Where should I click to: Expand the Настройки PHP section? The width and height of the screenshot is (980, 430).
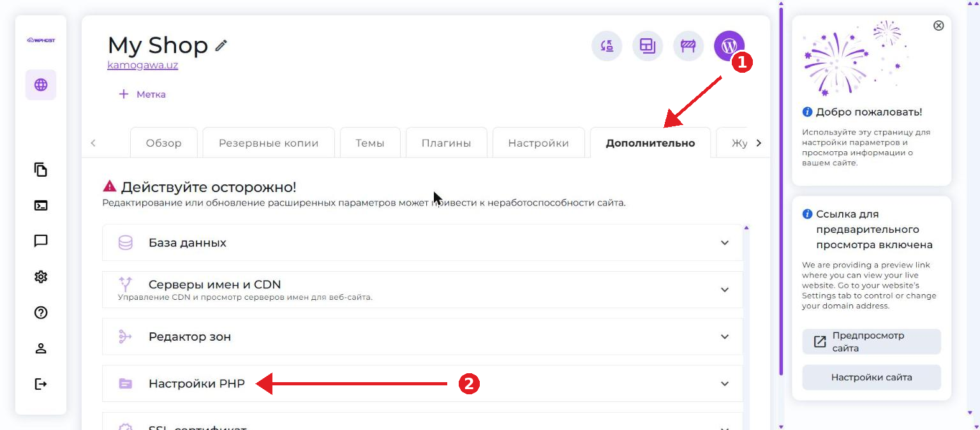click(422, 383)
